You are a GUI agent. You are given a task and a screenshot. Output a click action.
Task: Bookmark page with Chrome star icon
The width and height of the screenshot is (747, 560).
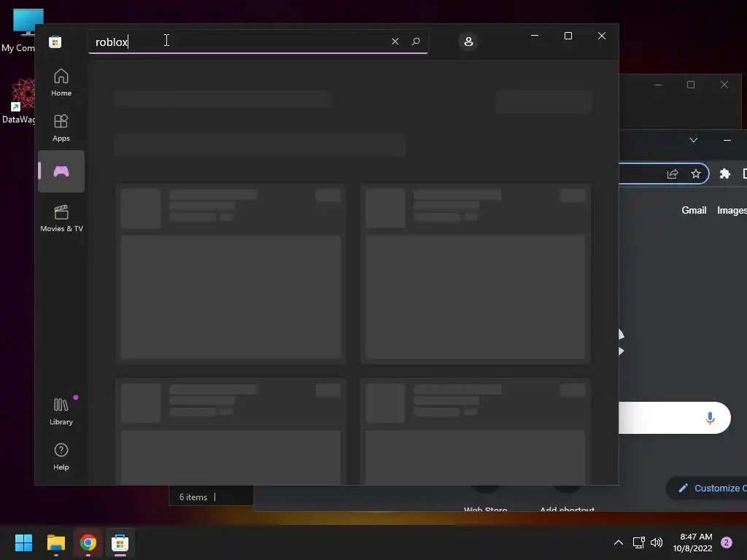(696, 174)
